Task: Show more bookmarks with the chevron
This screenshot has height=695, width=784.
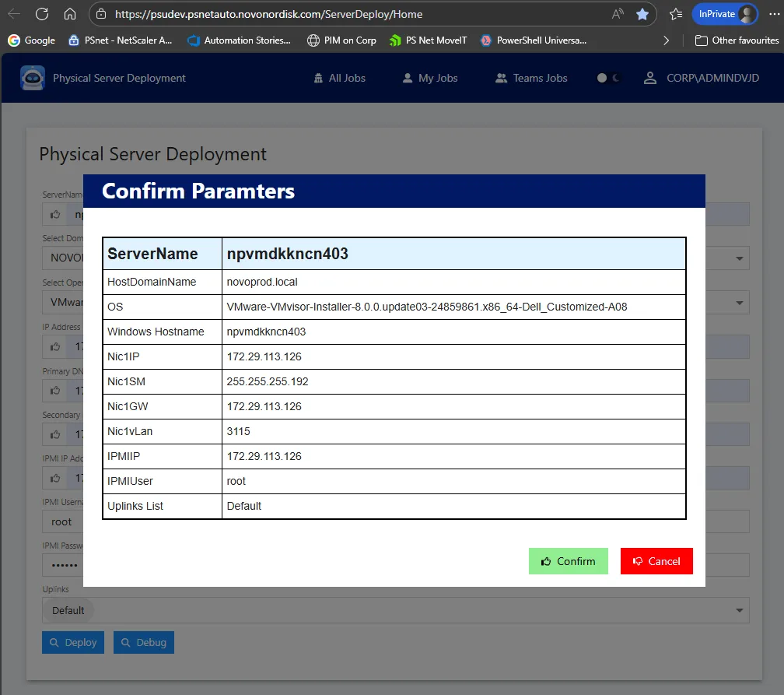Action: [667, 40]
